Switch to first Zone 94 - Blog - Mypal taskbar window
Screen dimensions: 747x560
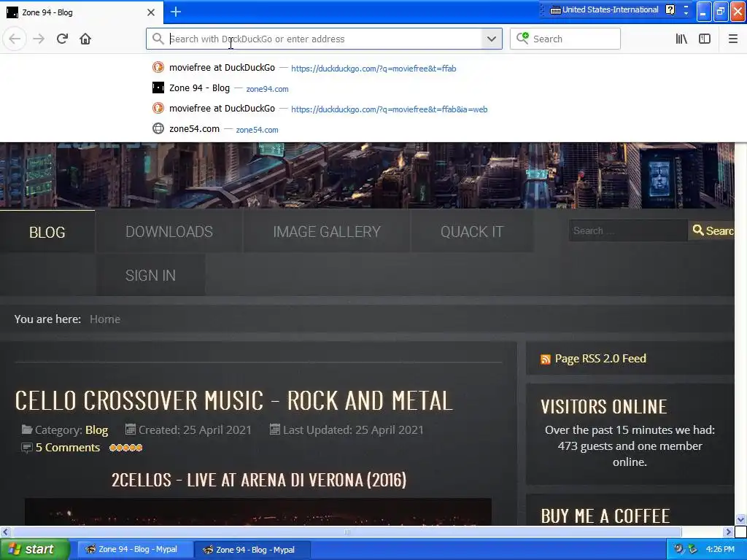(135, 550)
